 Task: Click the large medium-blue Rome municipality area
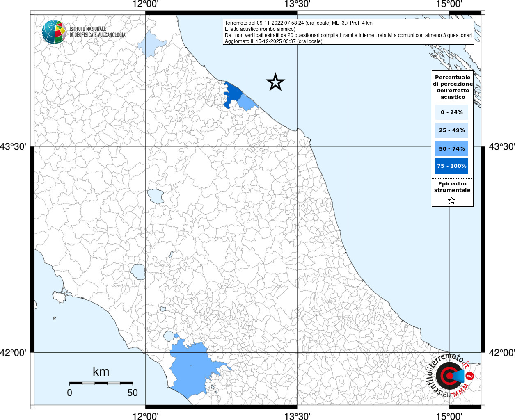point(193,369)
